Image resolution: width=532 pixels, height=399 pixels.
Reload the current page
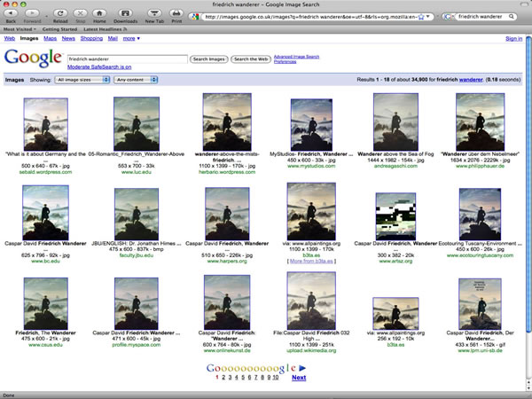[x=60, y=13]
